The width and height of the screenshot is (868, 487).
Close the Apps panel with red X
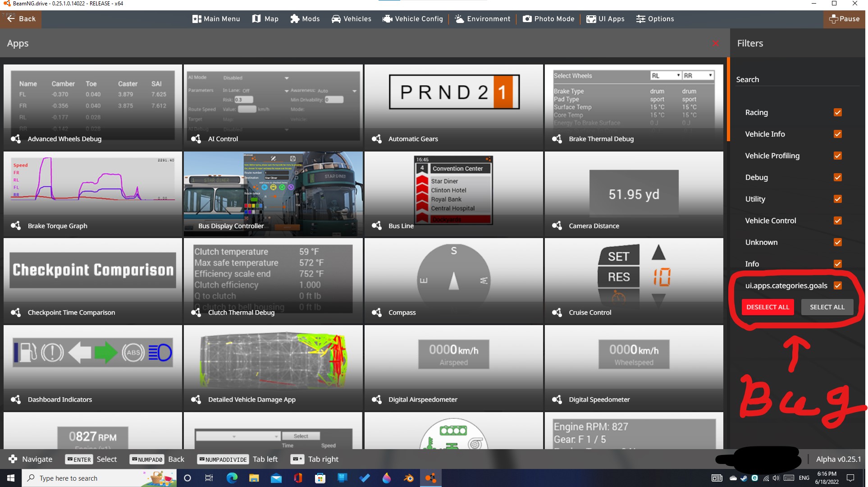click(715, 43)
